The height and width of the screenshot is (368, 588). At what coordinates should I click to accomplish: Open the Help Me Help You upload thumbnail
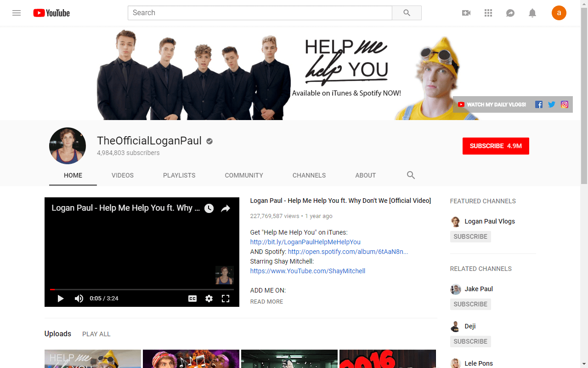pos(93,359)
